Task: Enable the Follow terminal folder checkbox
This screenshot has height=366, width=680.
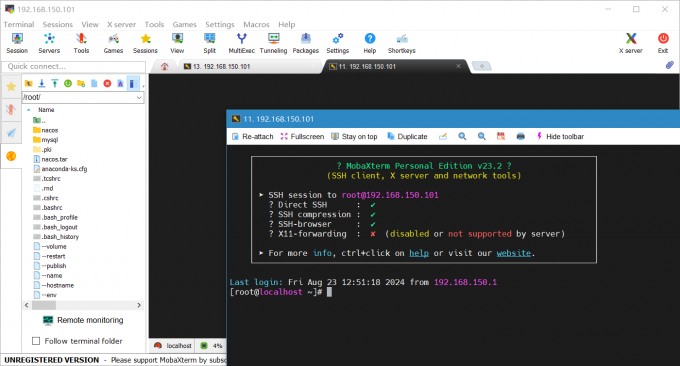Action: tap(36, 341)
